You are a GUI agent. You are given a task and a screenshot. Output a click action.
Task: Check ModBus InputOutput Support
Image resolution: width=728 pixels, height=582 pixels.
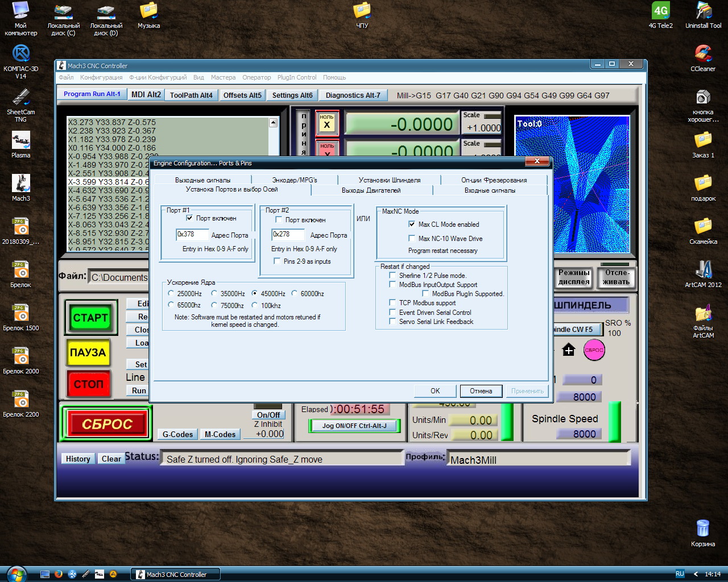(392, 284)
